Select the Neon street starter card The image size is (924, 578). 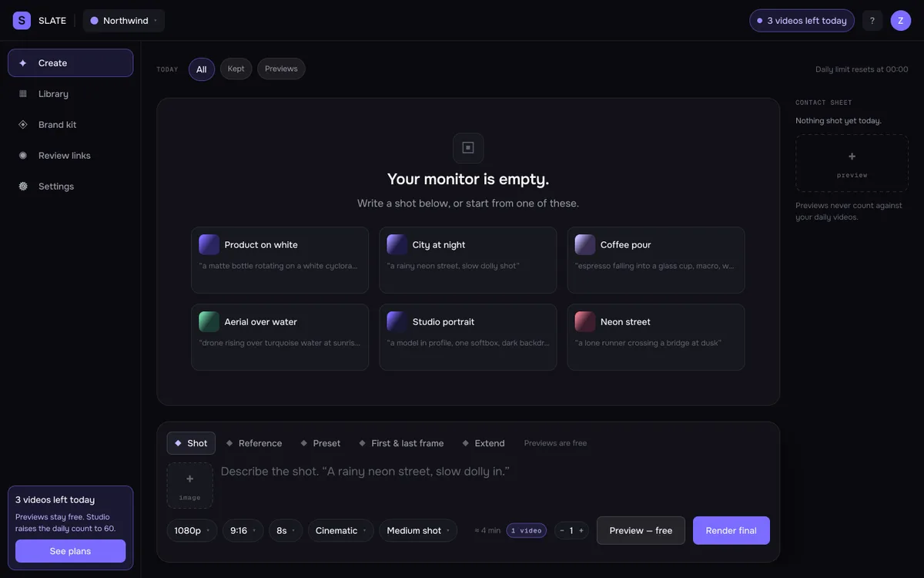click(x=656, y=337)
